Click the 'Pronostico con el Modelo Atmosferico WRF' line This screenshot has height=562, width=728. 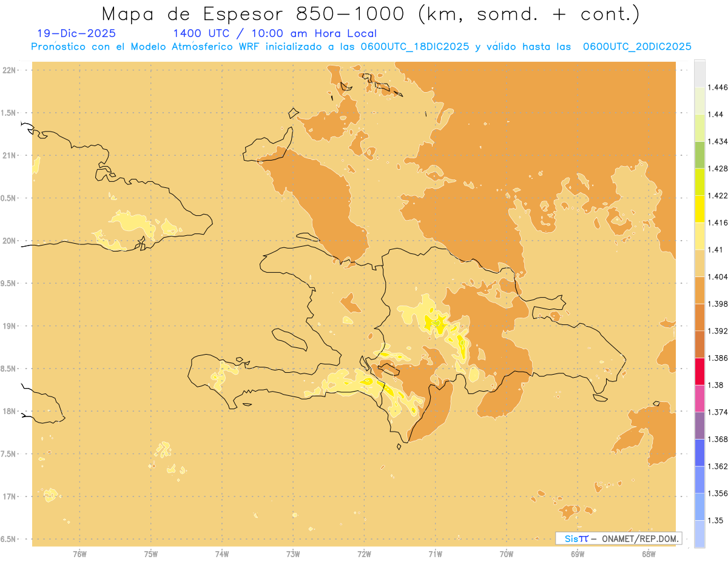[361, 47]
